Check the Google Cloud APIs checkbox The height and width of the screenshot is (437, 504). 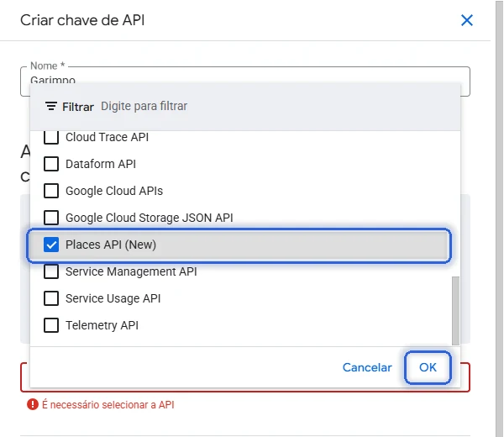pos(51,191)
